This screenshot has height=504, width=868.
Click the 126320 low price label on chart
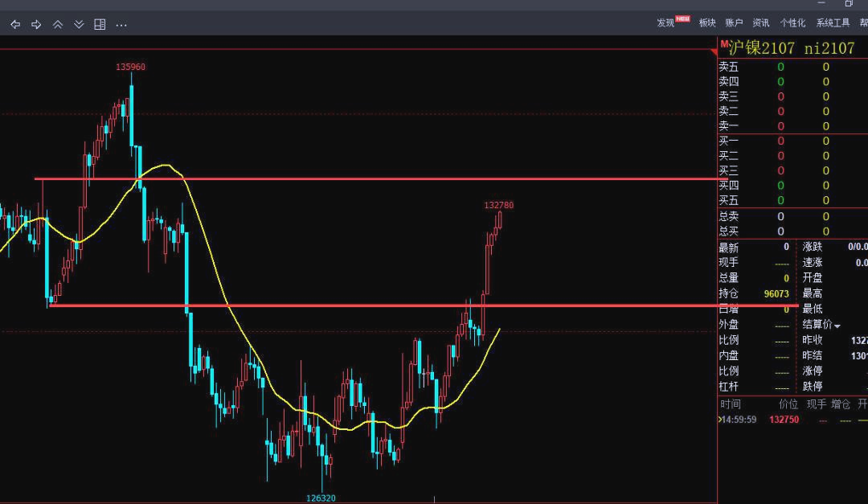click(321, 498)
